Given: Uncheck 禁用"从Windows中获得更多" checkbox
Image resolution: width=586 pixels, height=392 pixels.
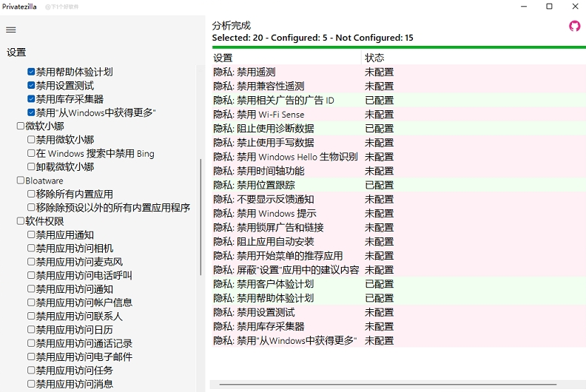Looking at the screenshot, I should 31,112.
